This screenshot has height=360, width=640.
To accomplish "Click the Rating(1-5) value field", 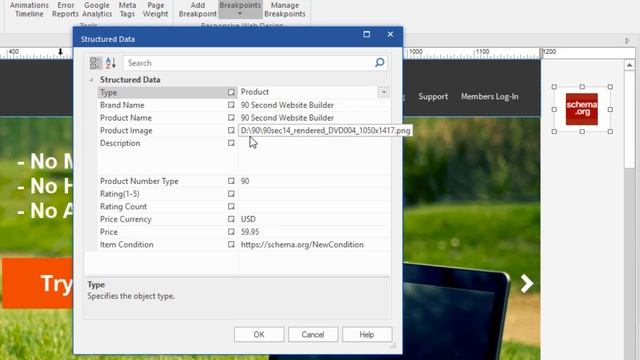I will click(314, 193).
